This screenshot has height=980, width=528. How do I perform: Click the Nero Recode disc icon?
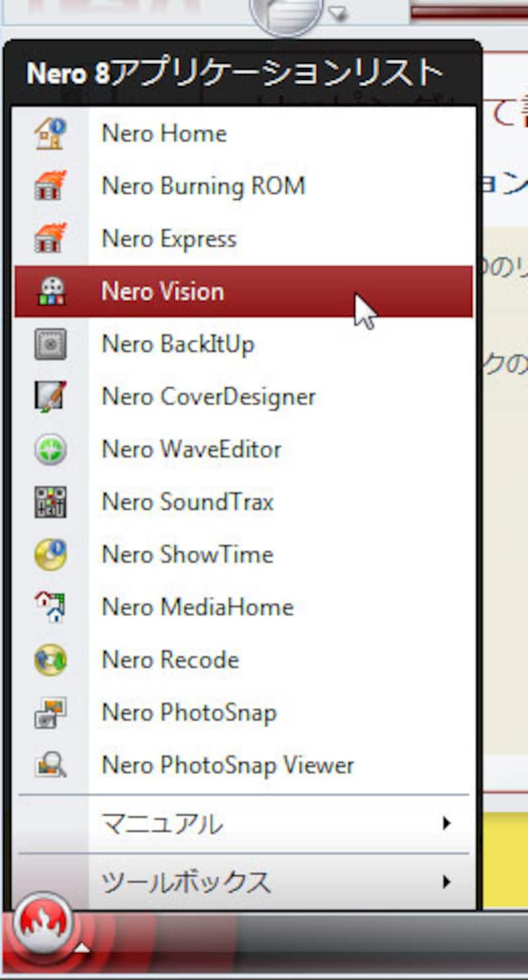pos(50,660)
